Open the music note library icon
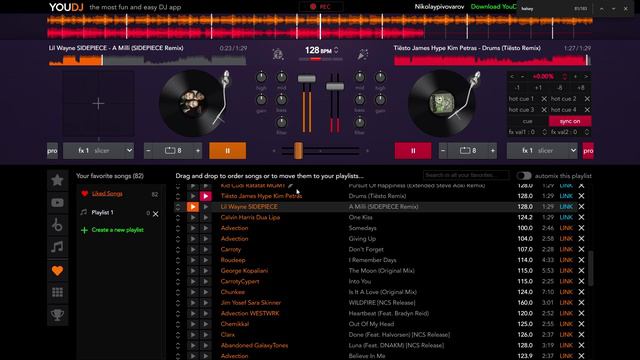640x360 pixels. 58,247
